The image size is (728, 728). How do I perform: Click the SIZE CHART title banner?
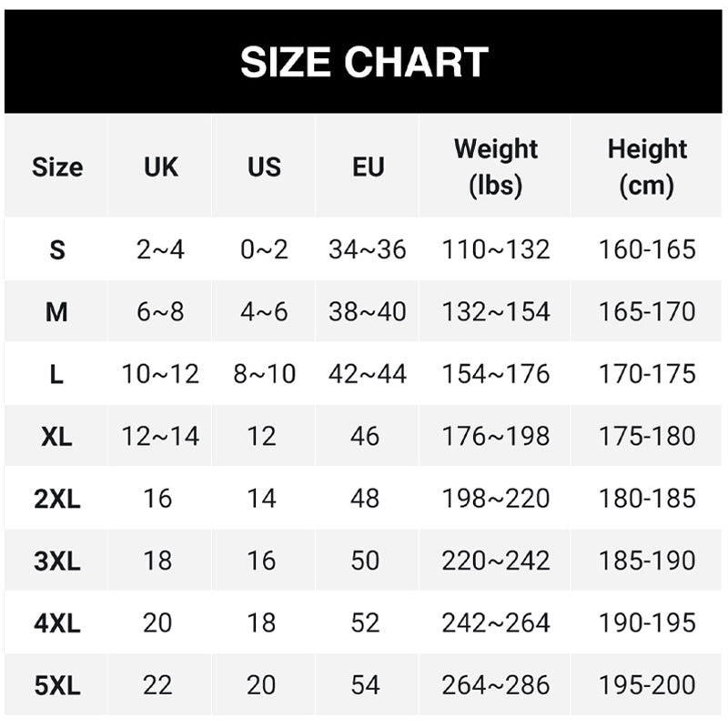(364, 62)
